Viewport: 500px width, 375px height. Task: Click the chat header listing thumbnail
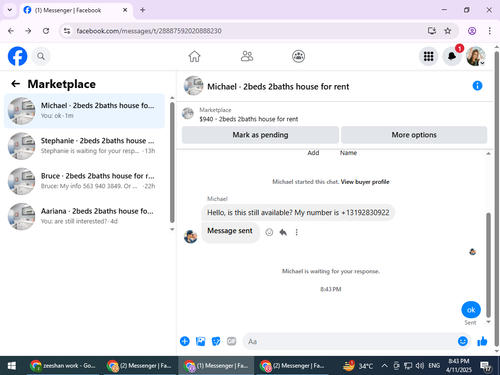[193, 86]
